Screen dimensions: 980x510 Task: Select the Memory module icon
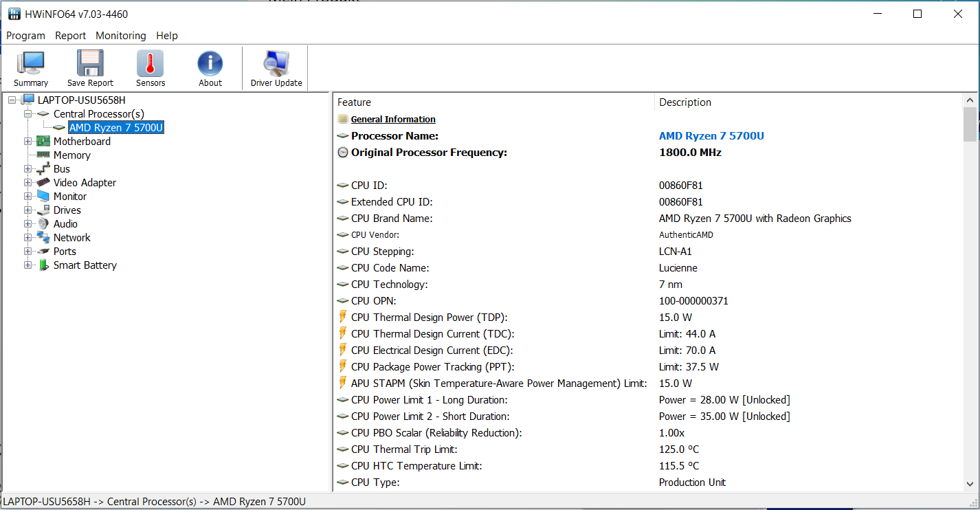click(43, 155)
